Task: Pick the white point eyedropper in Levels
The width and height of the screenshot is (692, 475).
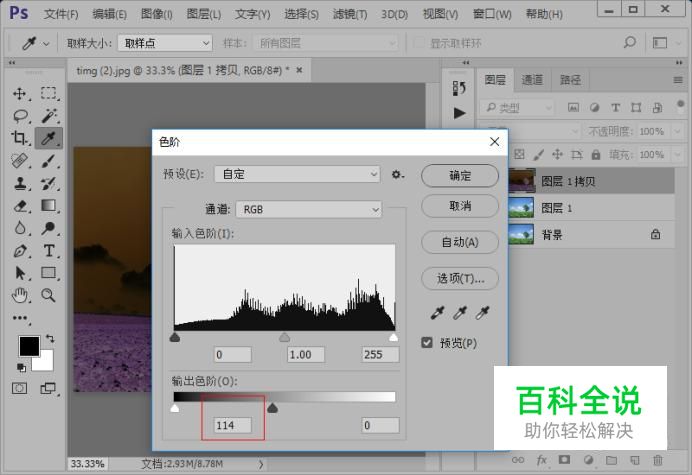Action: (x=482, y=313)
